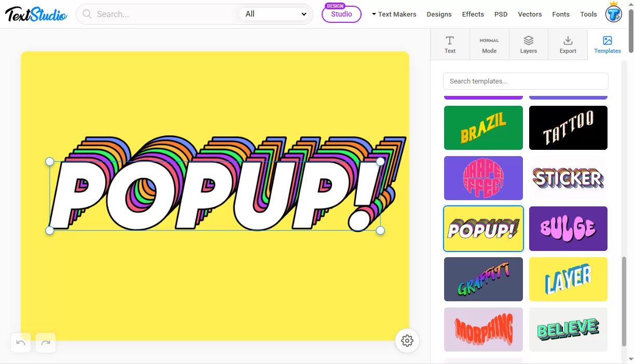Open the user profile avatar
Image resolution: width=635 pixels, height=364 pixels.
tap(614, 14)
